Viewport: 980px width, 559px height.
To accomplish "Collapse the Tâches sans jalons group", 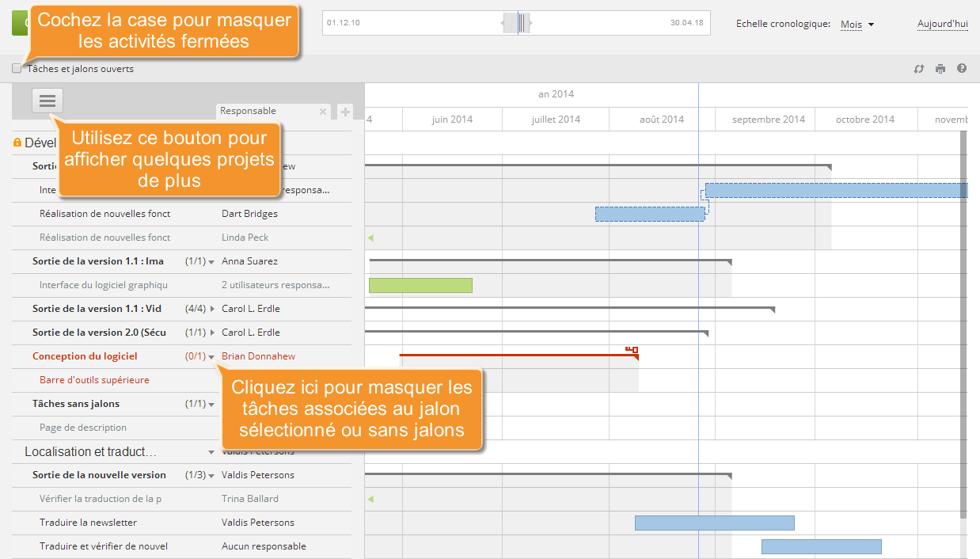I will 212,404.
